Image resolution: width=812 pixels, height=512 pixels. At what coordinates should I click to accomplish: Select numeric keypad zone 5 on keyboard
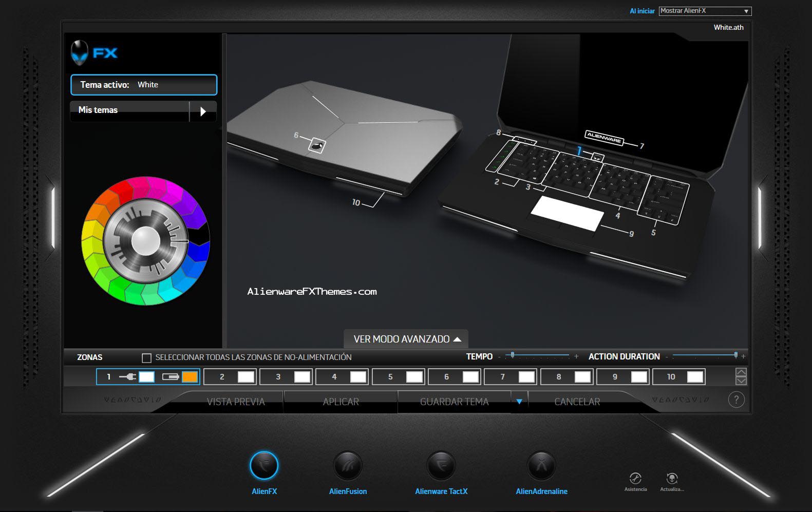[663, 200]
